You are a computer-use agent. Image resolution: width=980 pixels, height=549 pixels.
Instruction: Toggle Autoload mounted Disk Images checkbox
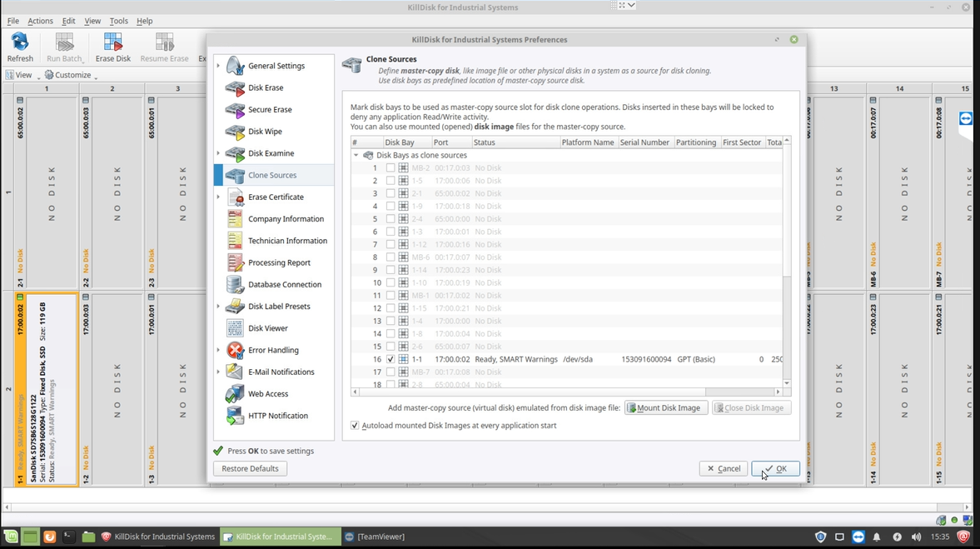pos(355,426)
